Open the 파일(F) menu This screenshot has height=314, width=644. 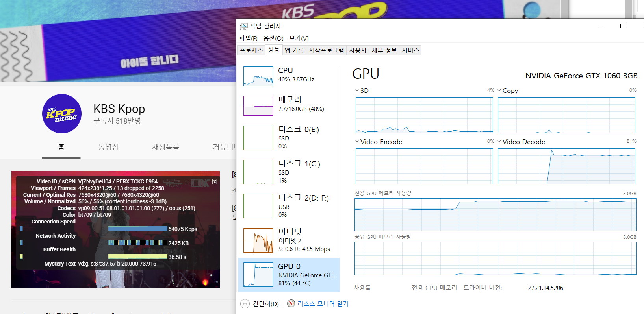click(248, 38)
